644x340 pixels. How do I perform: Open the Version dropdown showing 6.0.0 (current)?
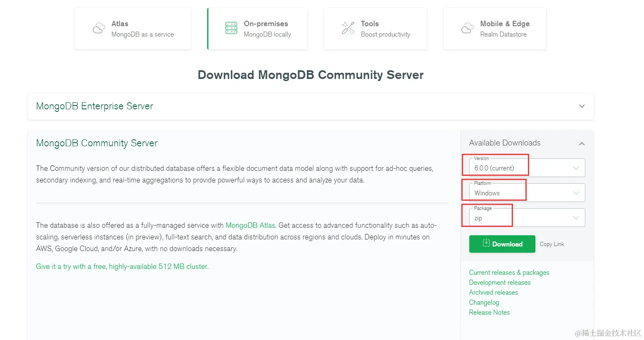(527, 168)
